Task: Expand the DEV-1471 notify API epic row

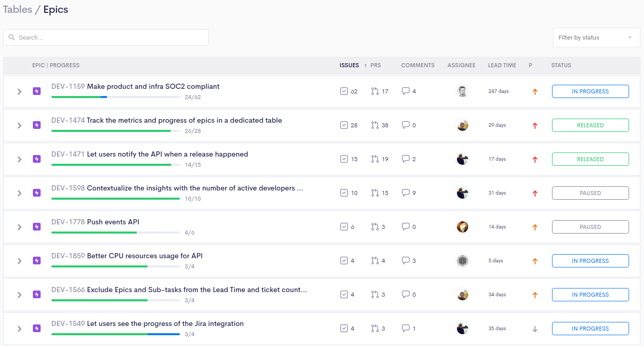Action: click(19, 159)
